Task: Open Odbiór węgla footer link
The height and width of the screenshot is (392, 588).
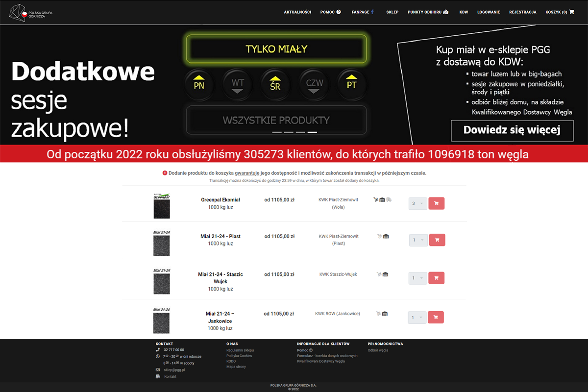Action: [378, 350]
